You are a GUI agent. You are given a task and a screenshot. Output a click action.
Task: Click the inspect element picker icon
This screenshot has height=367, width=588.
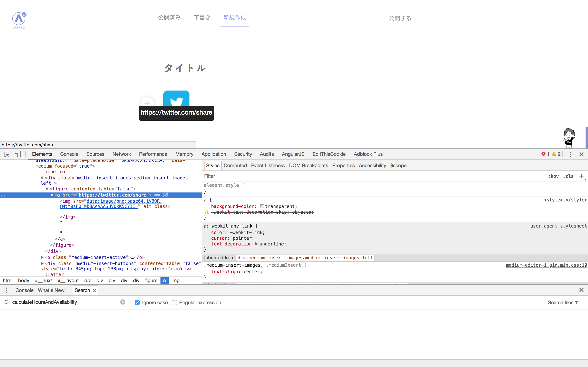(7, 154)
